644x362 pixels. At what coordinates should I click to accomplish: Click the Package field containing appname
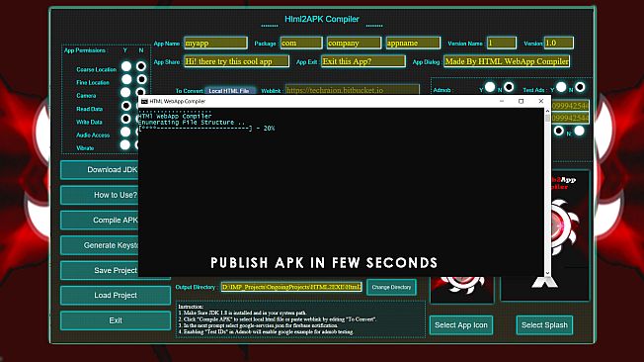coord(413,43)
